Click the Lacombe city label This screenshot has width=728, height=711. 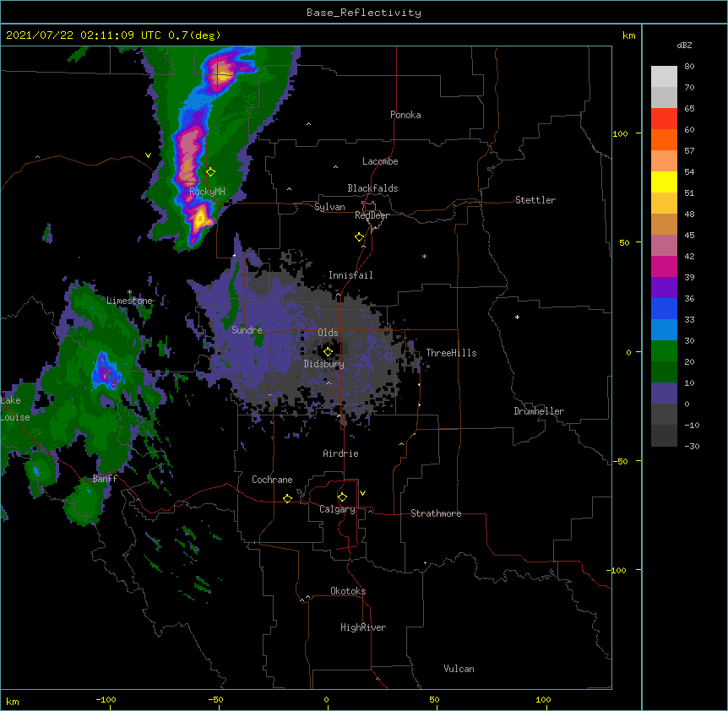[380, 161]
